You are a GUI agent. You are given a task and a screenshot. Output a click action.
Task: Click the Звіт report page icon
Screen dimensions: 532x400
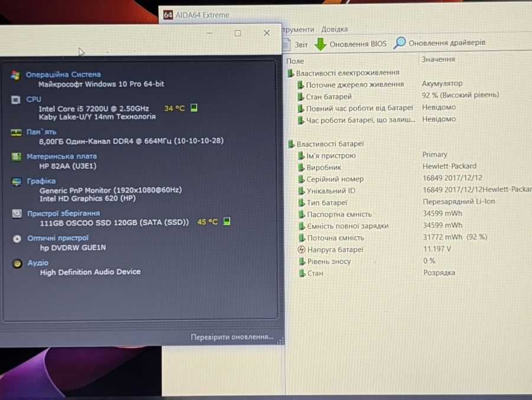tap(286, 44)
